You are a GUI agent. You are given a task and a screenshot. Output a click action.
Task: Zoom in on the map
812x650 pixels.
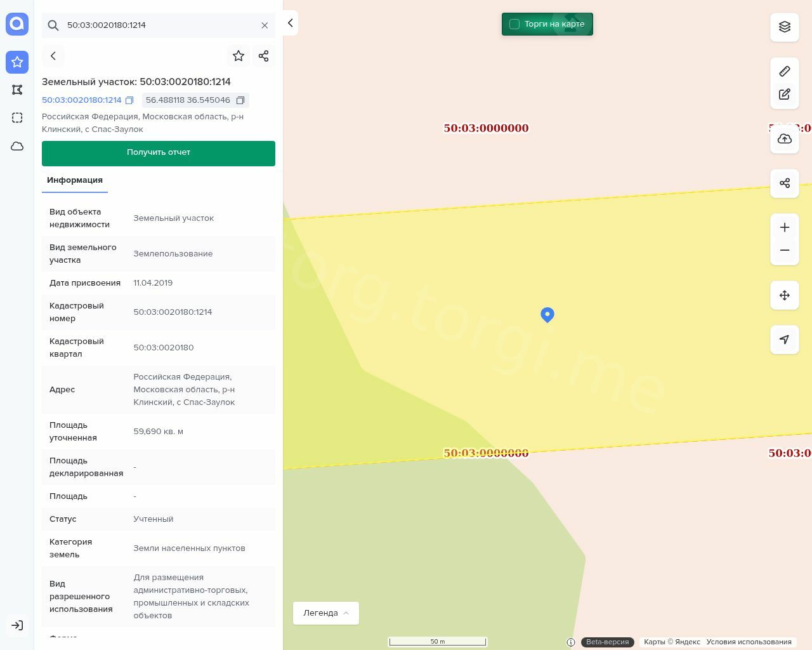pos(785,227)
